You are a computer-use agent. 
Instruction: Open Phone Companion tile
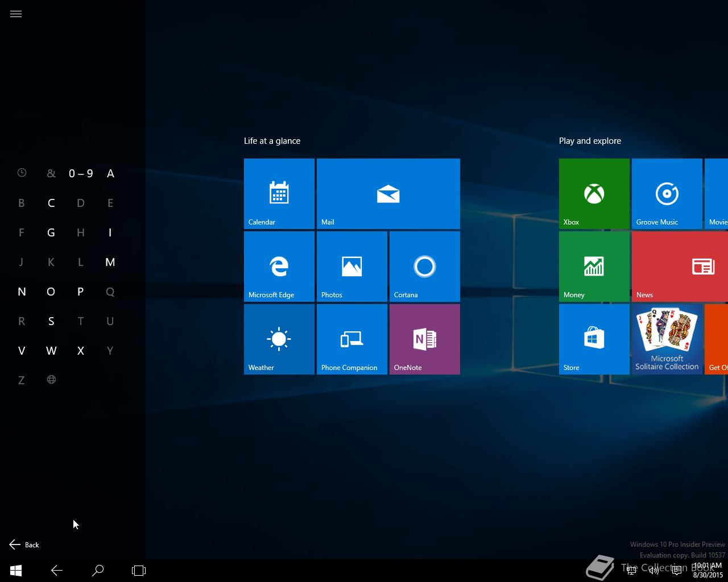tap(352, 339)
